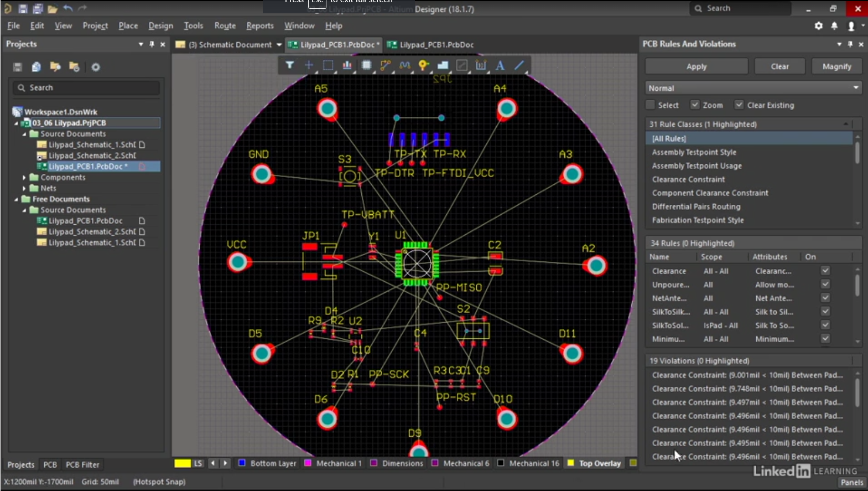Open the align objects tool

coord(347,65)
